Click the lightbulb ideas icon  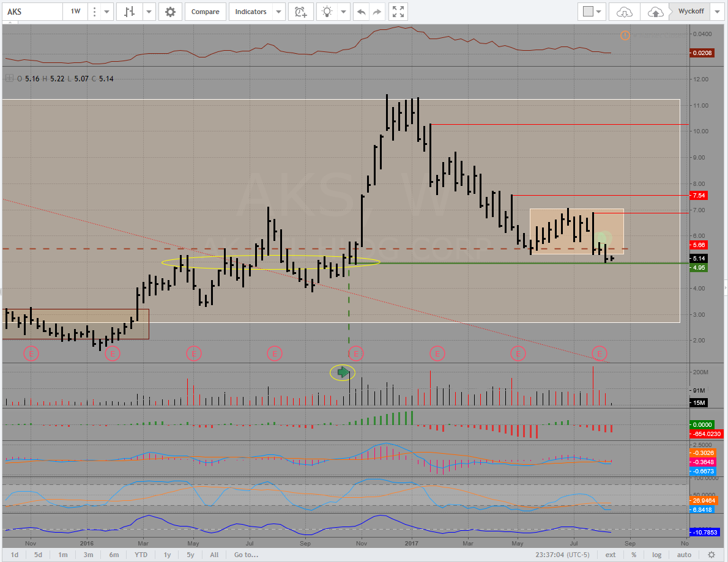click(328, 12)
